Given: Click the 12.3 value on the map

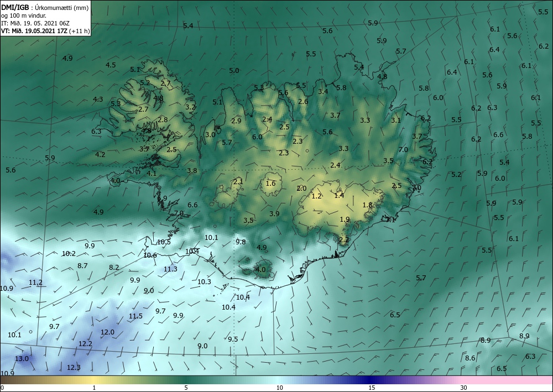Looking at the screenshot, I should click(x=74, y=367).
